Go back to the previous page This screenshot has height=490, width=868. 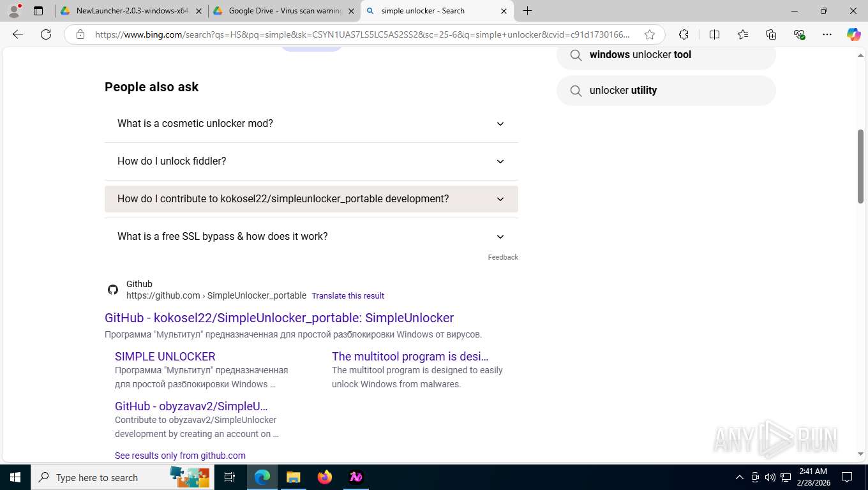(18, 34)
